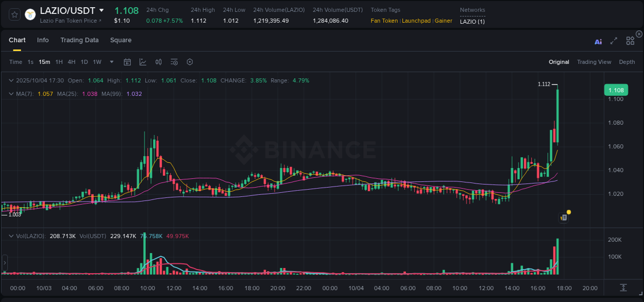
Task: Open the layout widgets grid icon
Action: click(630, 41)
